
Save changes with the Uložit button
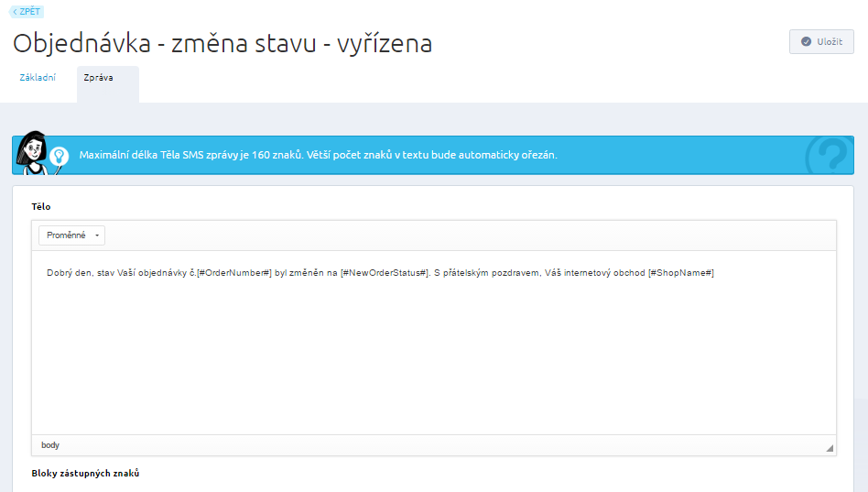tap(821, 41)
